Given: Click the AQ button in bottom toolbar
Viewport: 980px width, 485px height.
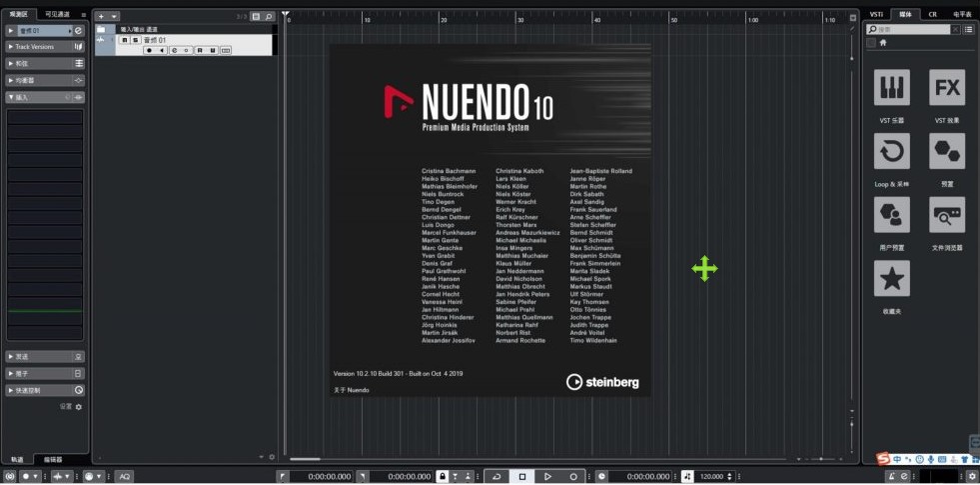Looking at the screenshot, I should click(x=124, y=476).
